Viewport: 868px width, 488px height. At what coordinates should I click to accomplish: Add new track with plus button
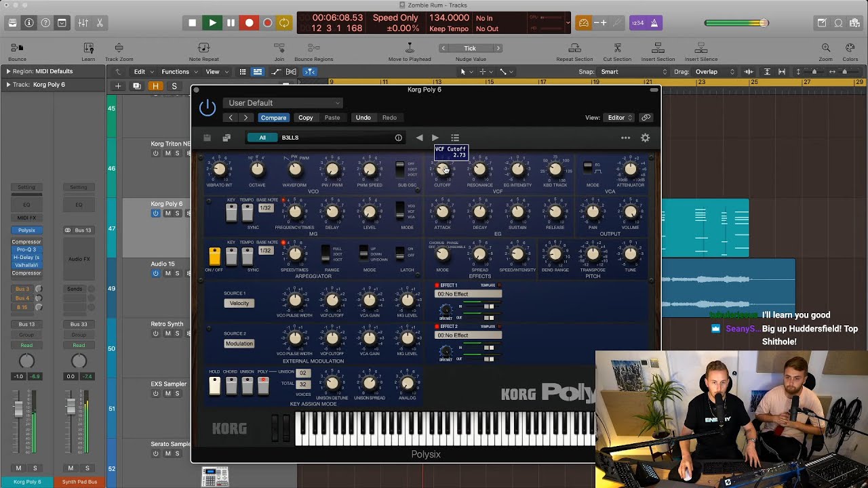[118, 86]
